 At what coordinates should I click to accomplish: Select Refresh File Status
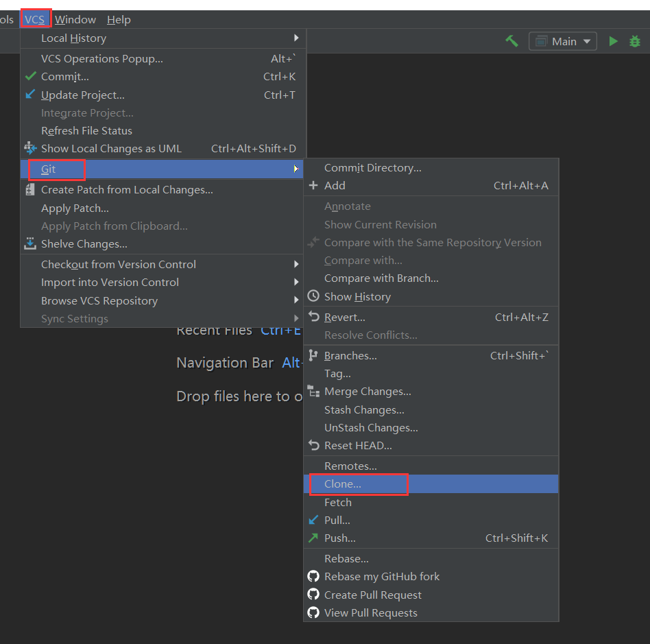pyautogui.click(x=163, y=130)
